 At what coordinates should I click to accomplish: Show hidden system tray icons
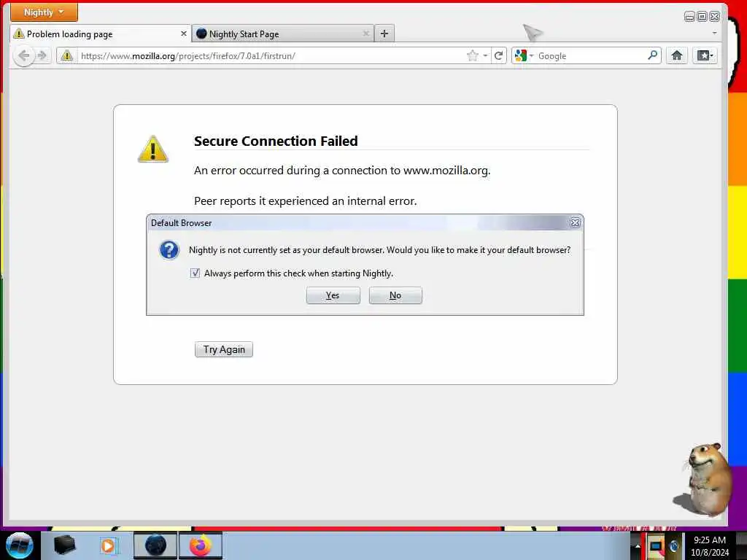point(638,546)
